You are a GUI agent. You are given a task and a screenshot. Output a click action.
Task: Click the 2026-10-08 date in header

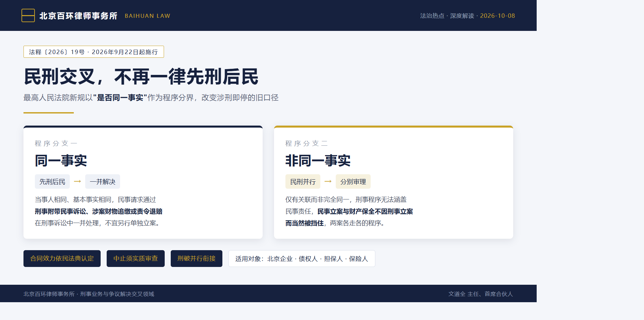pos(497,16)
